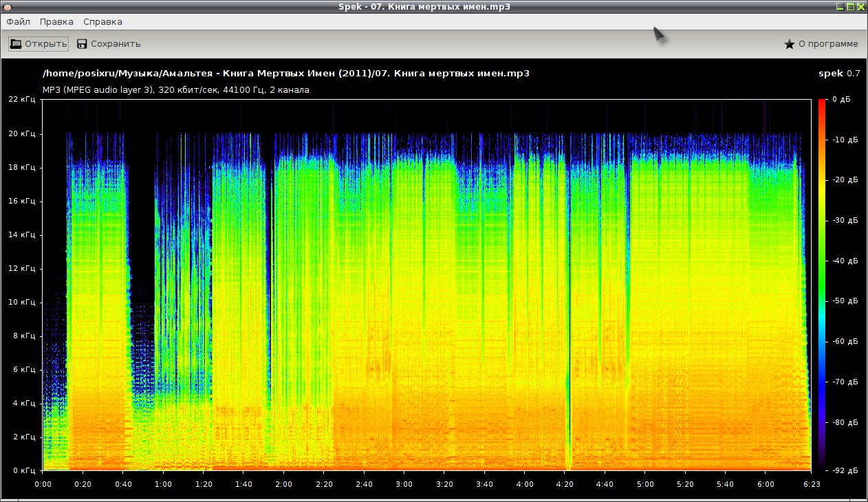Click the "-50 дБ" scale label

[x=845, y=301]
